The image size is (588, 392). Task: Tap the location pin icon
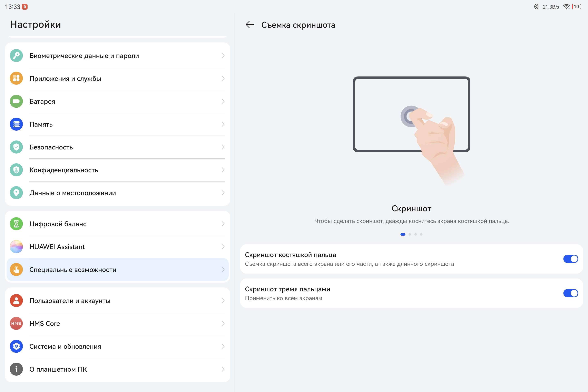tap(16, 193)
